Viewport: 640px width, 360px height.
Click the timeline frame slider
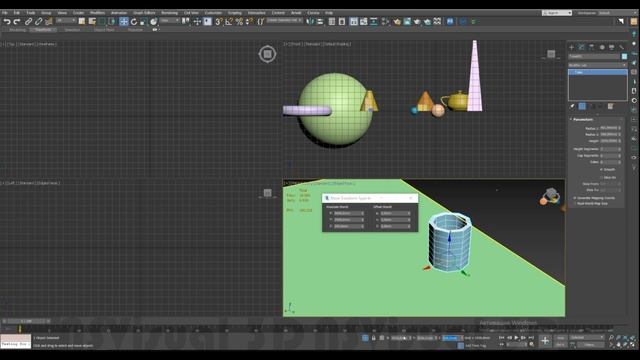[x=27, y=321]
